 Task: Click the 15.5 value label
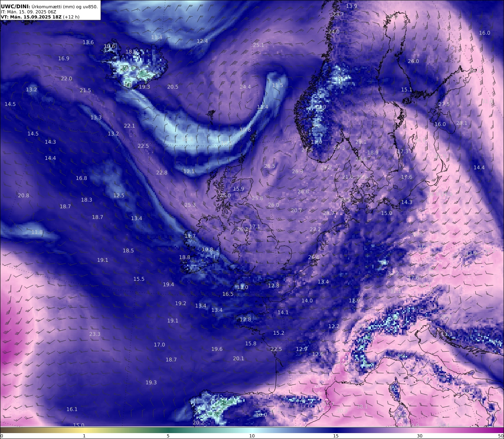point(139,279)
